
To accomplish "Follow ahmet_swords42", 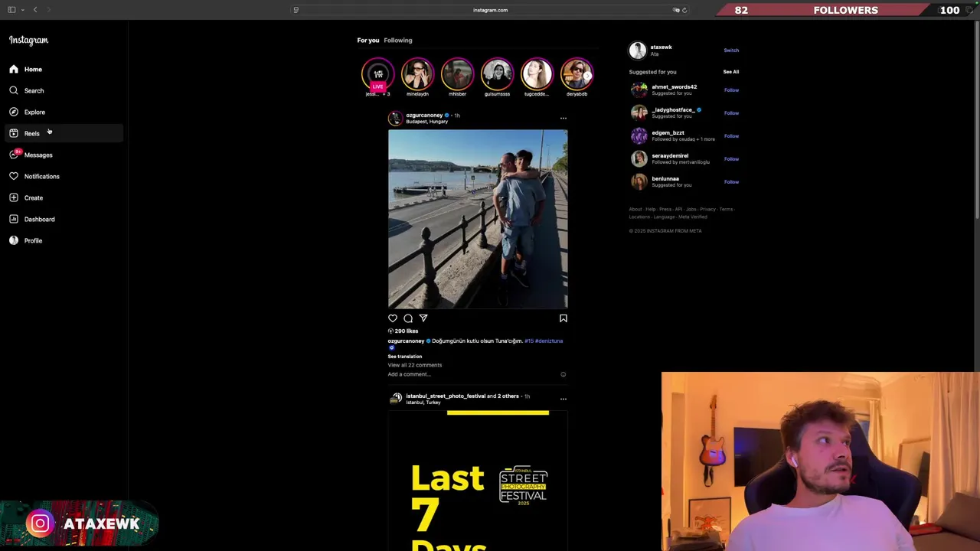I will (x=732, y=90).
